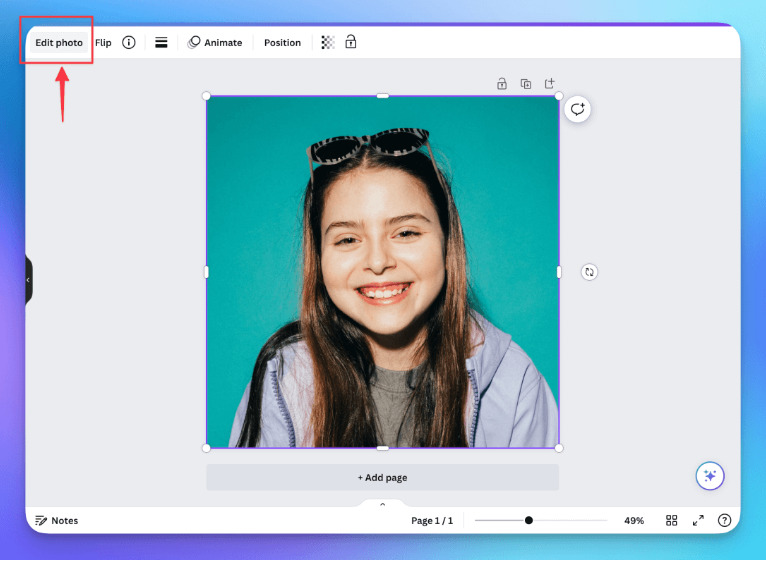Open the Notes panel
766x561 pixels.
57,521
